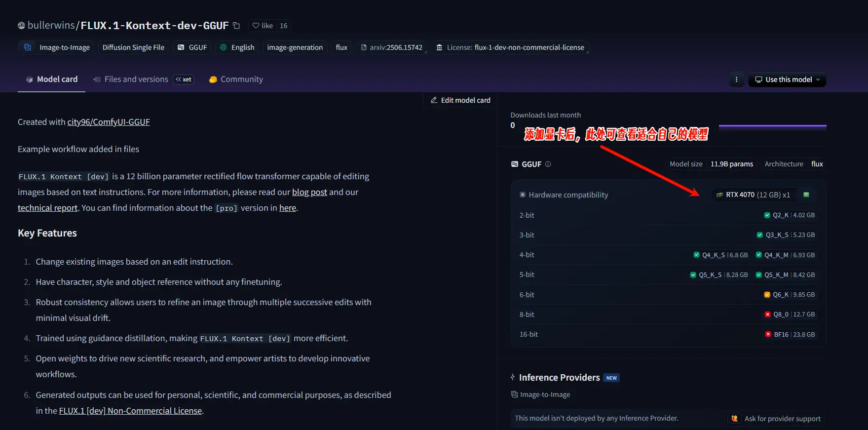Open the arxiv:2506.15742 tag
The image size is (868, 430).
(x=391, y=47)
